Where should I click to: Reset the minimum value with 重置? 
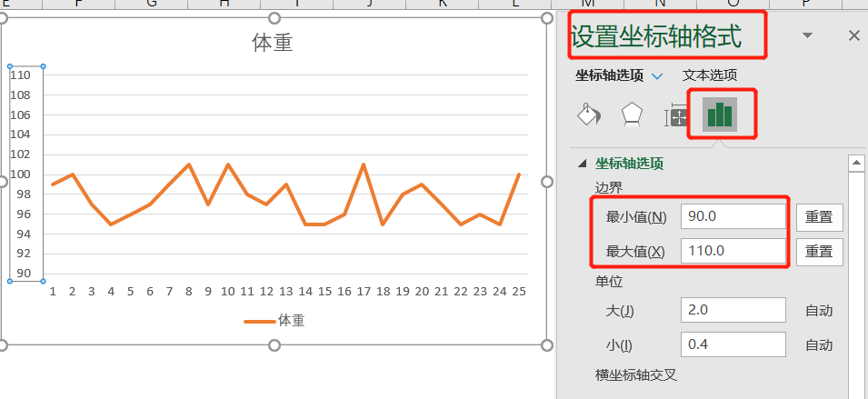[819, 217]
